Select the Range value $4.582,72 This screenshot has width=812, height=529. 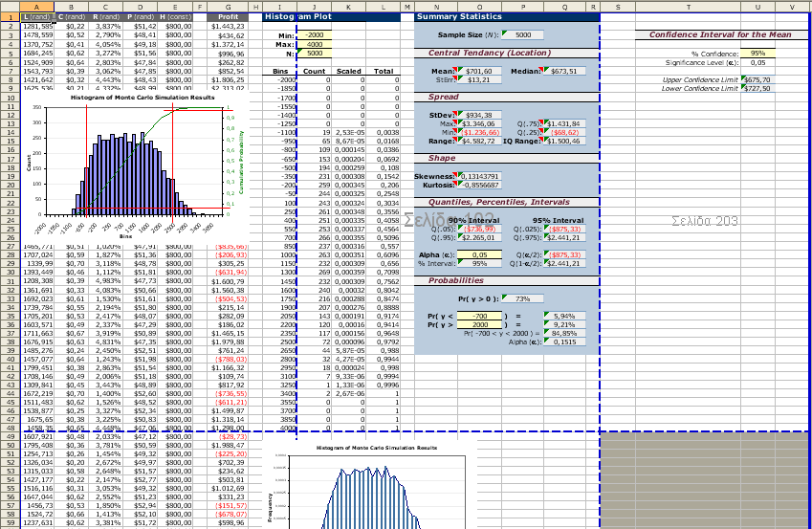(x=479, y=141)
